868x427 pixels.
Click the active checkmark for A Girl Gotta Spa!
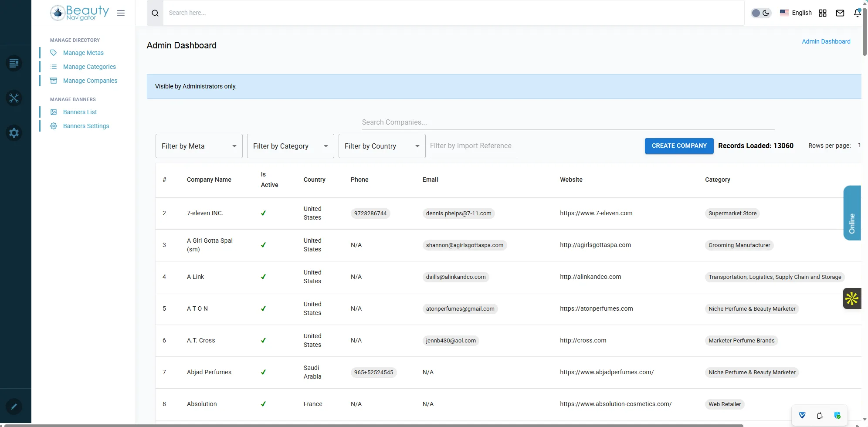(x=263, y=245)
